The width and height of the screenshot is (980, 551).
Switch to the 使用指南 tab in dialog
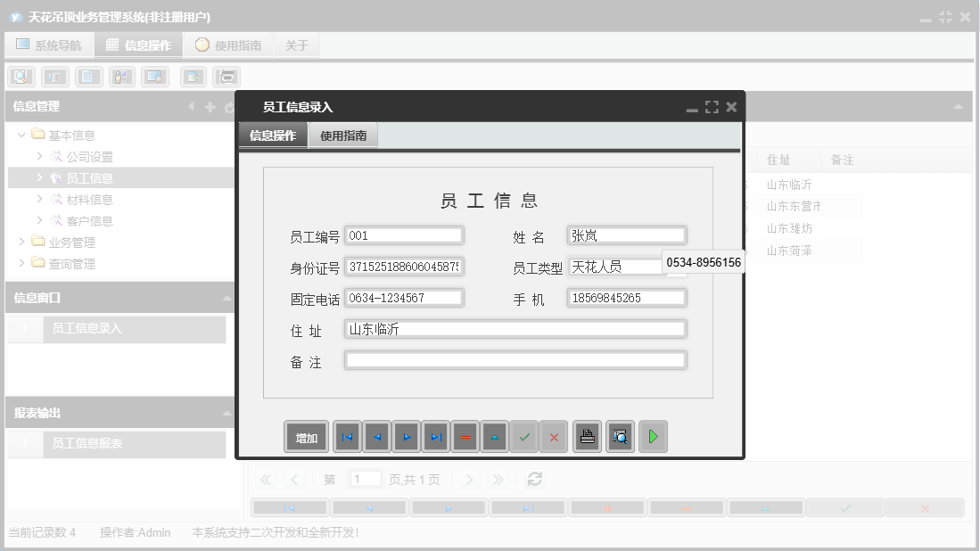click(x=342, y=136)
